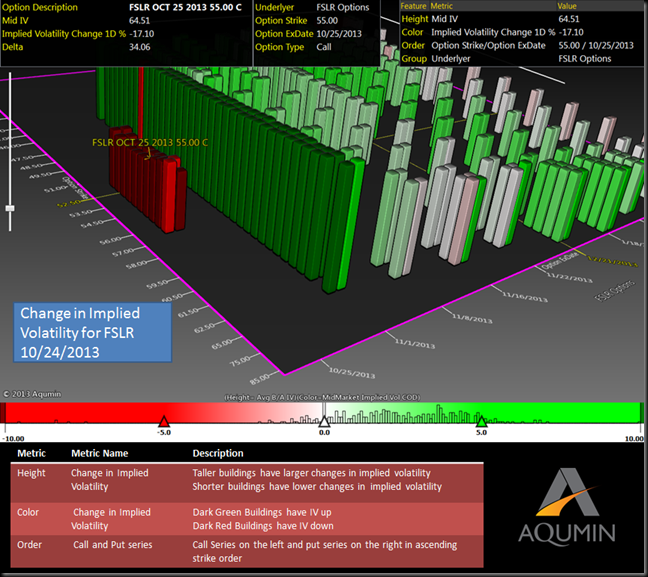
Task: Select the Height row in the Feature table
Action: coord(522,19)
